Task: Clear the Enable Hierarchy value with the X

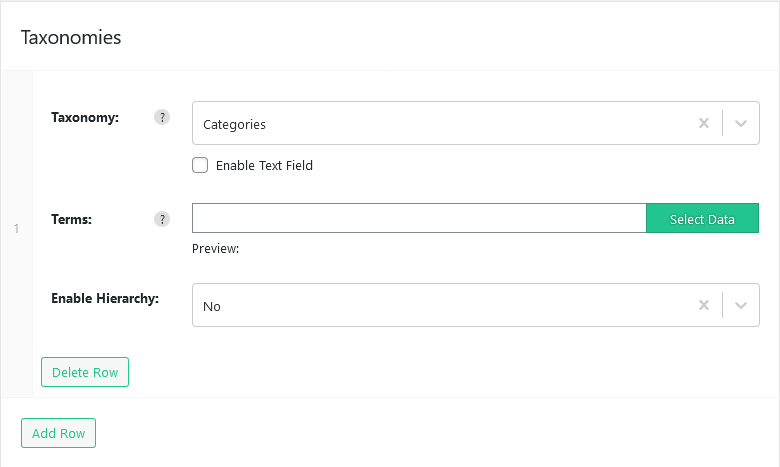Action: coord(703,305)
